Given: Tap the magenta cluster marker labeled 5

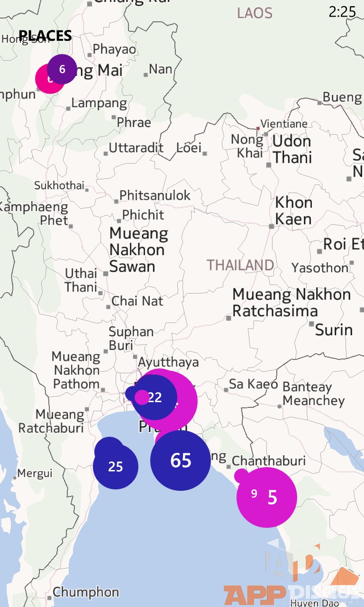Looking at the screenshot, I should click(x=267, y=497).
